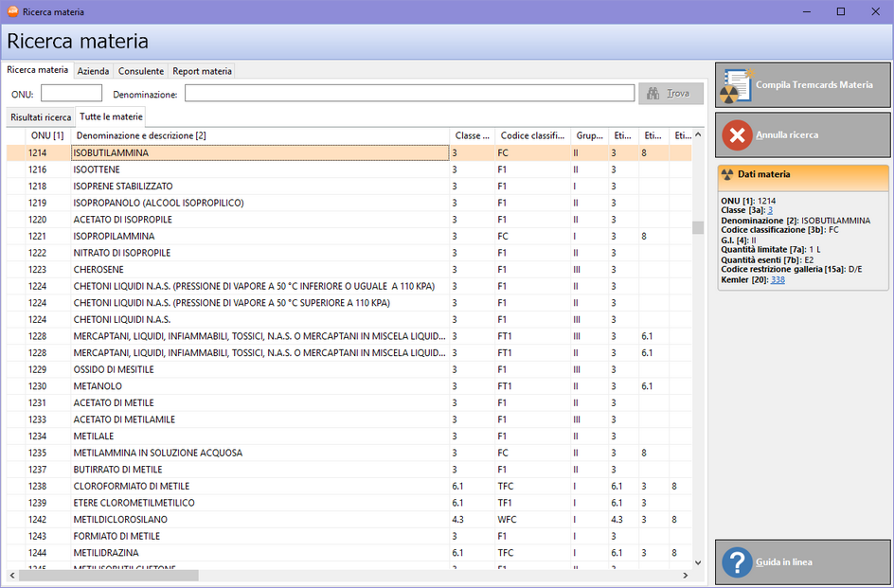This screenshot has width=894, height=588.
Task: Click the app icon in title bar
Action: pyautogui.click(x=11, y=11)
